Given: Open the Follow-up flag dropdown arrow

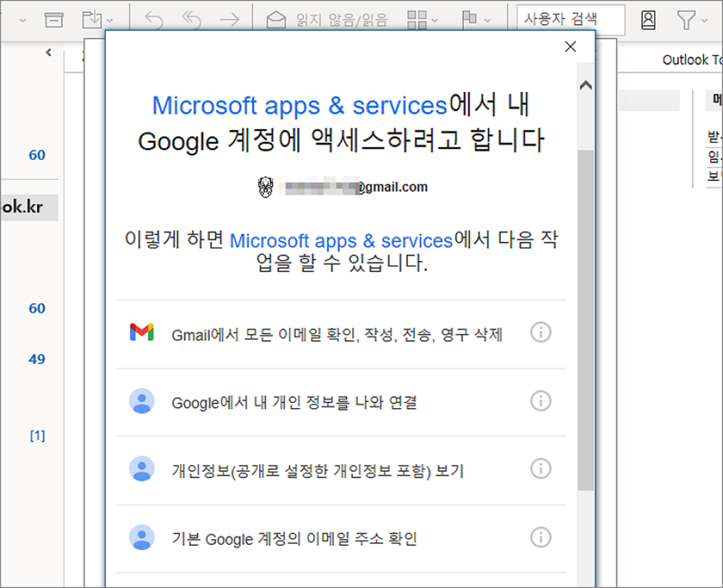Looking at the screenshot, I should coord(487,21).
